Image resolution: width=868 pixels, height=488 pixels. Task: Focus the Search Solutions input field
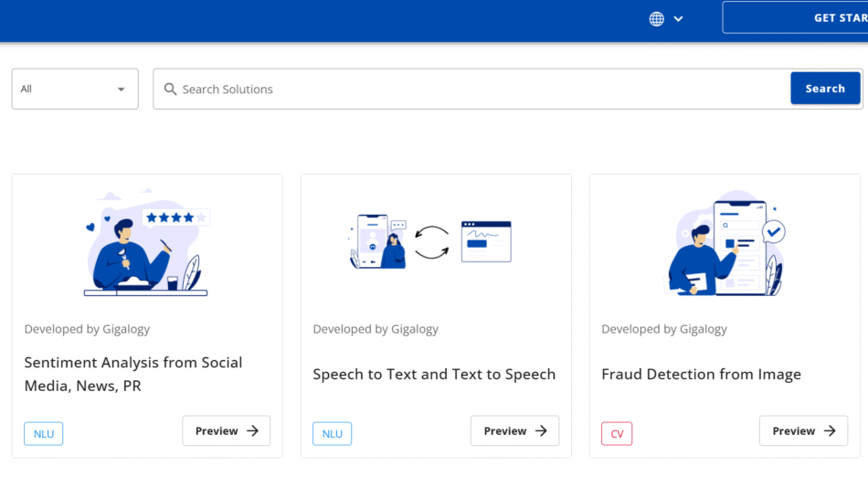pos(475,89)
